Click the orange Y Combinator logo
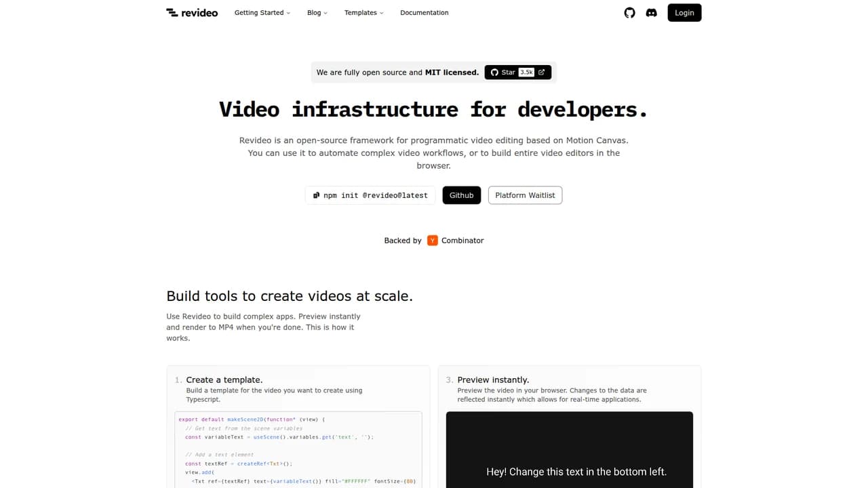The height and width of the screenshot is (488, 868). point(433,240)
